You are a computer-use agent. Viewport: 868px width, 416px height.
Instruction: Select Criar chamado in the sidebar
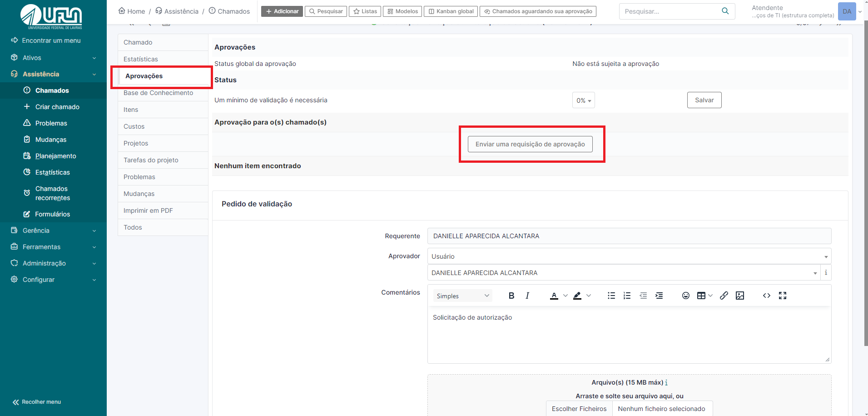click(x=53, y=107)
